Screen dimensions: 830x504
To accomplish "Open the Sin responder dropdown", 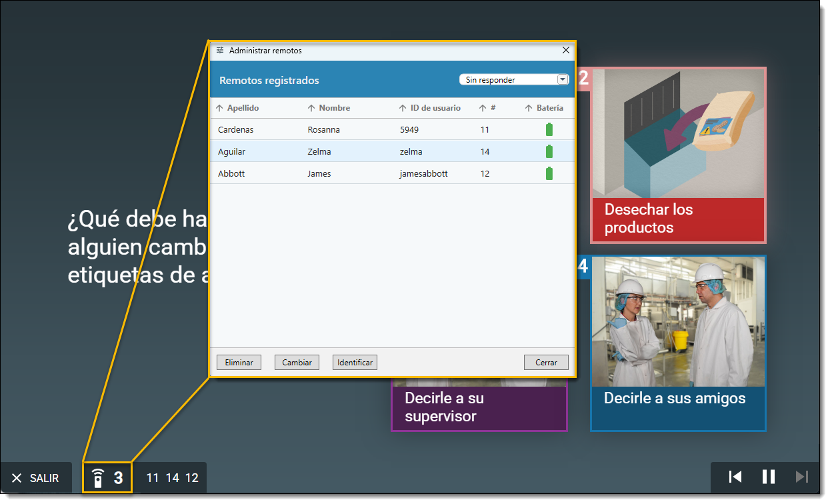I will click(562, 79).
